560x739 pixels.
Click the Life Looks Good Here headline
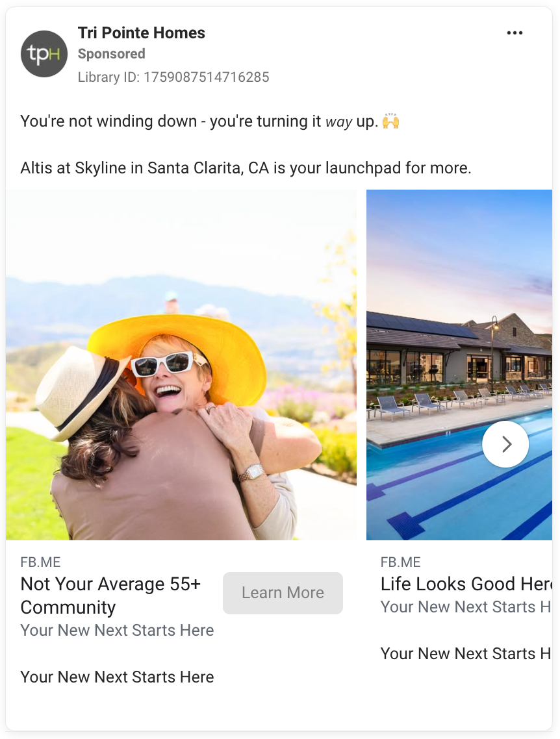pos(466,584)
